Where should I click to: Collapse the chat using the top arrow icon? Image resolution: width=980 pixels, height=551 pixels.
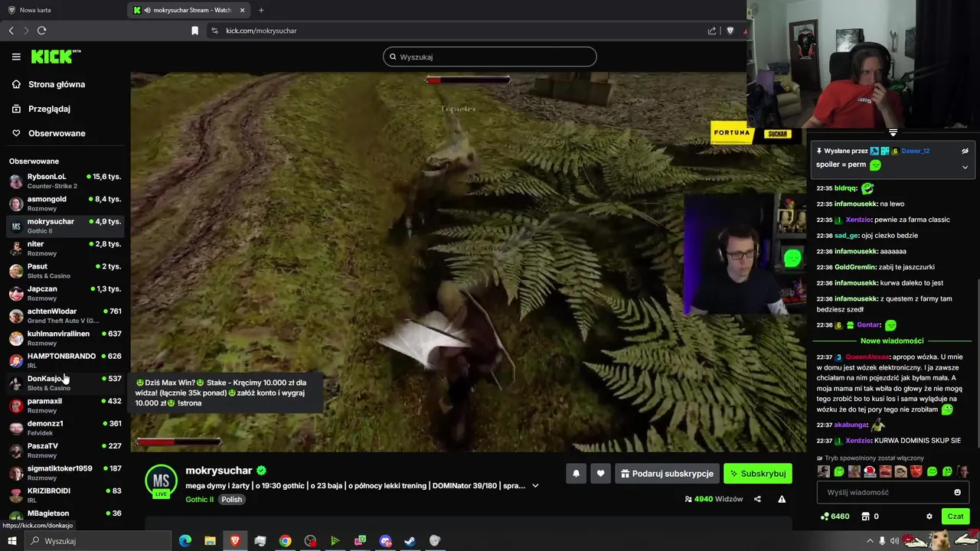[x=893, y=133]
